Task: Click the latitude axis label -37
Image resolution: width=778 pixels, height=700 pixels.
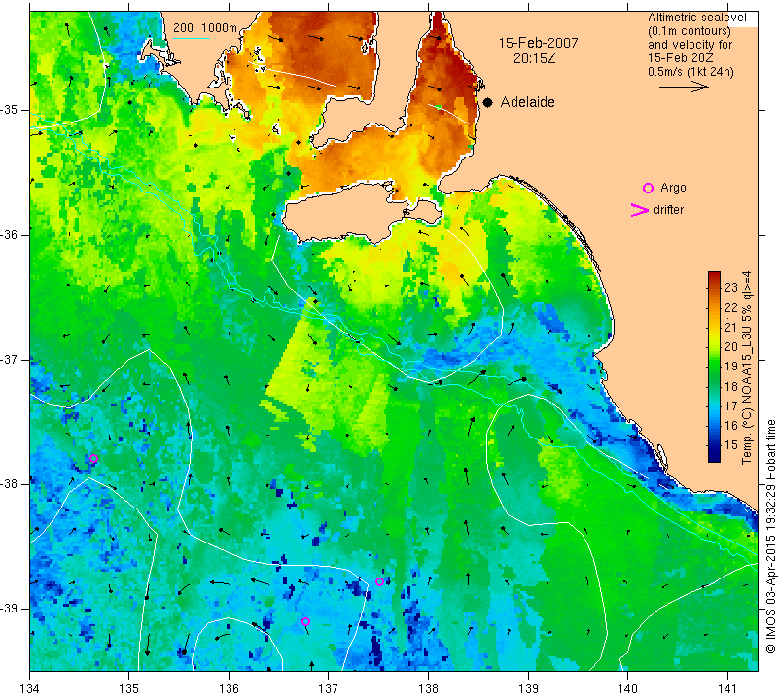Action: click(x=11, y=359)
